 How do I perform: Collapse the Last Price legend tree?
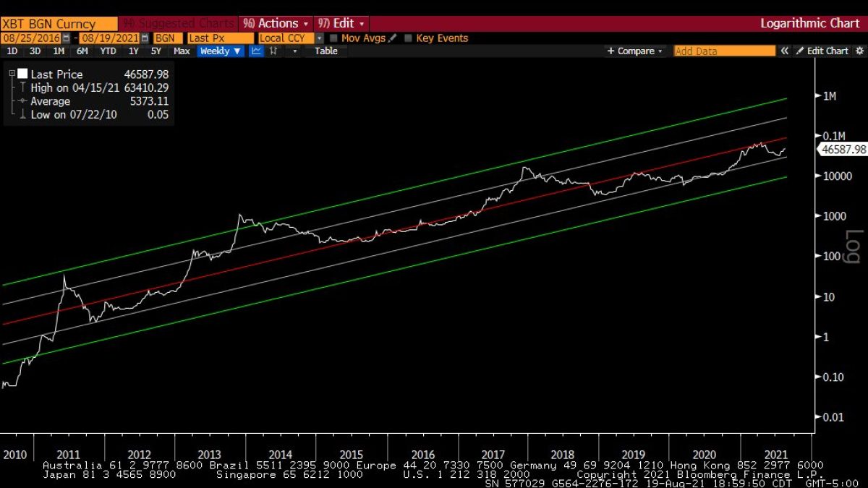[12, 74]
